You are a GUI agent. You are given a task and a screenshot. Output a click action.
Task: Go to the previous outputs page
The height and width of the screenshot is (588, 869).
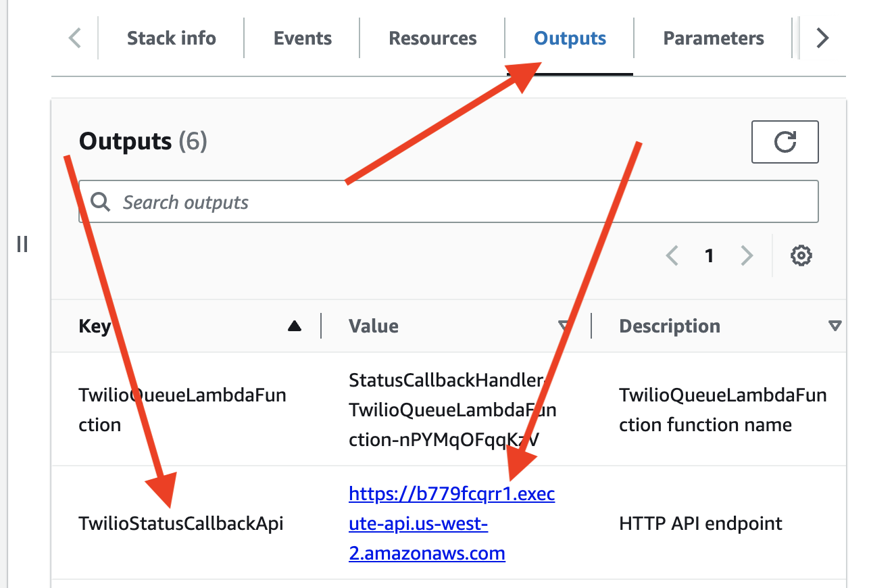point(672,255)
